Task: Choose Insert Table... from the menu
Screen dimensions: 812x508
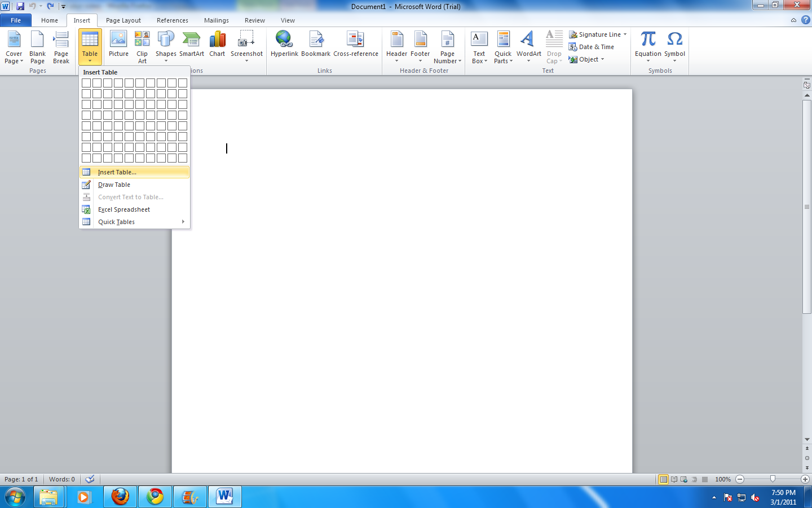Action: 134,172
